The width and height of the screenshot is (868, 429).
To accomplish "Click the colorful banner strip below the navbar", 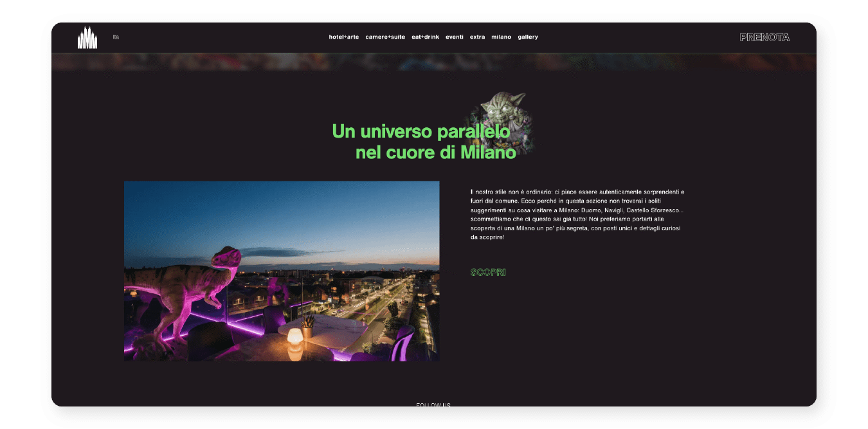I will pyautogui.click(x=433, y=62).
